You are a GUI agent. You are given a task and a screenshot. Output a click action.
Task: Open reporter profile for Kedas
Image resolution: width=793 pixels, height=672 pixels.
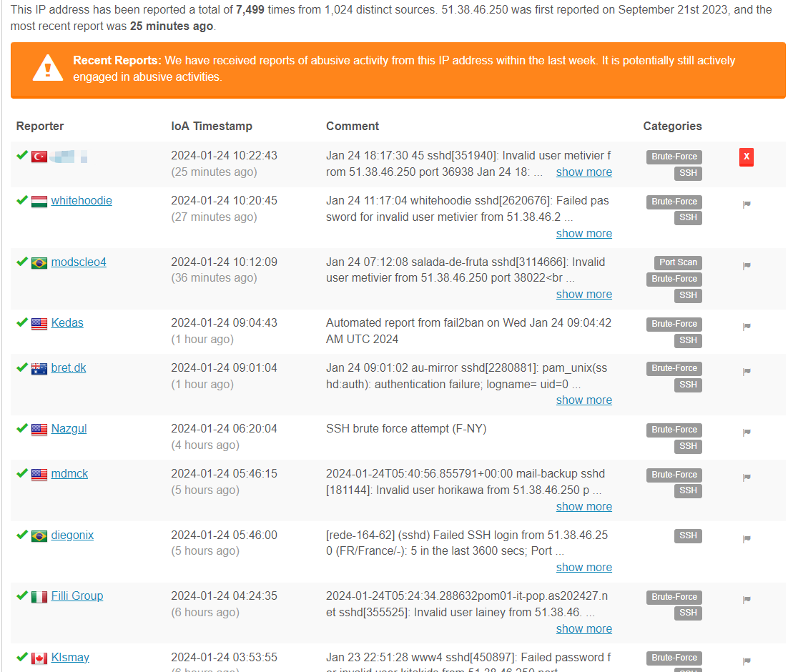[x=67, y=322]
